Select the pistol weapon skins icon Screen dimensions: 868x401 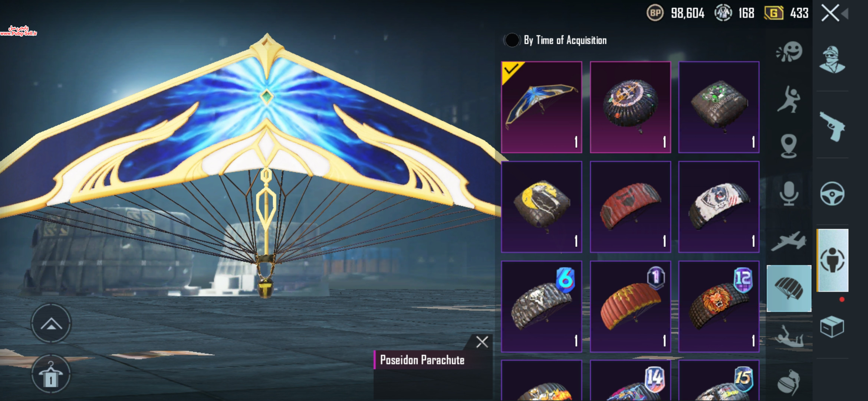tap(832, 126)
